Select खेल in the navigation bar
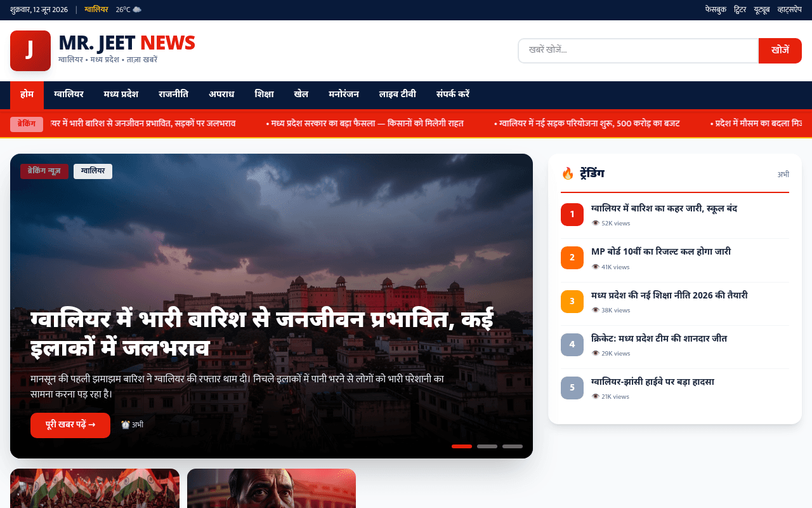Viewport: 812px width, 508px height. (301, 95)
